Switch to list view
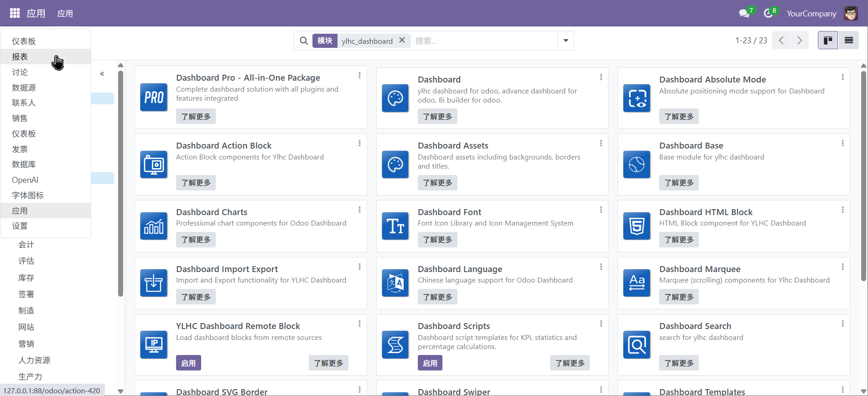This screenshot has height=396, width=868. (x=848, y=41)
